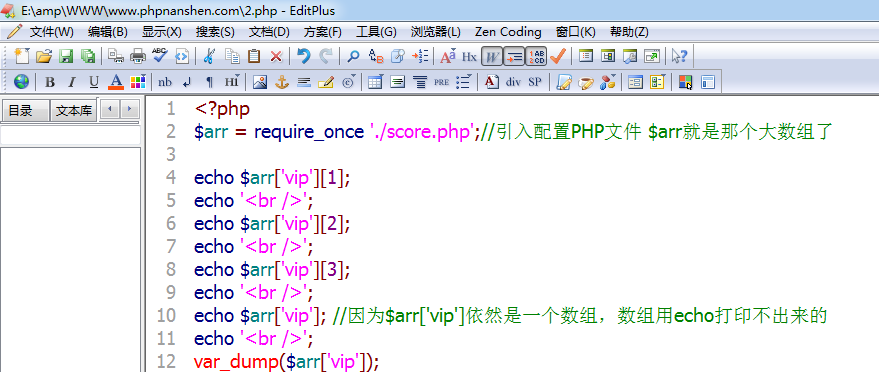
Task: Toggle auto indent button
Action: pos(513,56)
